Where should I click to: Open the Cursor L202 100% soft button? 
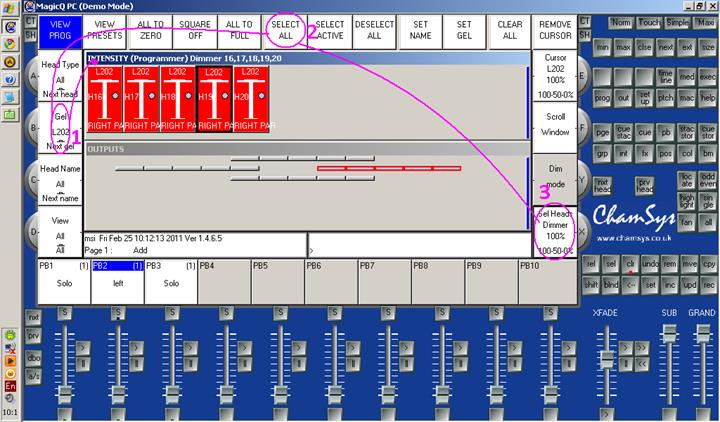(x=555, y=76)
